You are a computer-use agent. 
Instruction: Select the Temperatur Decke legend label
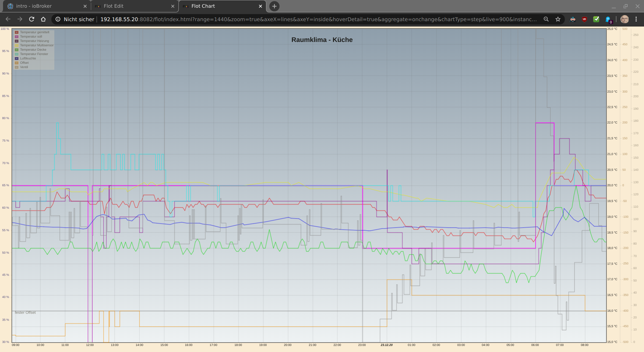(x=33, y=50)
